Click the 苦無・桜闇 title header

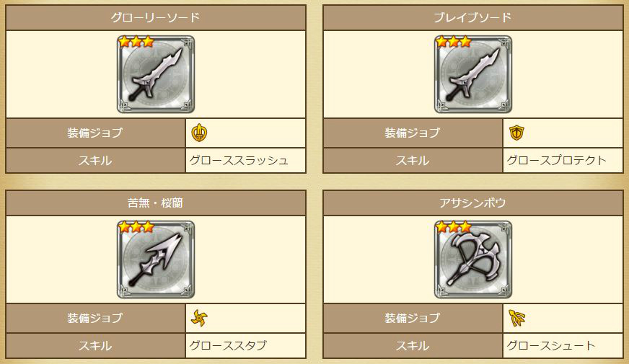(x=156, y=203)
